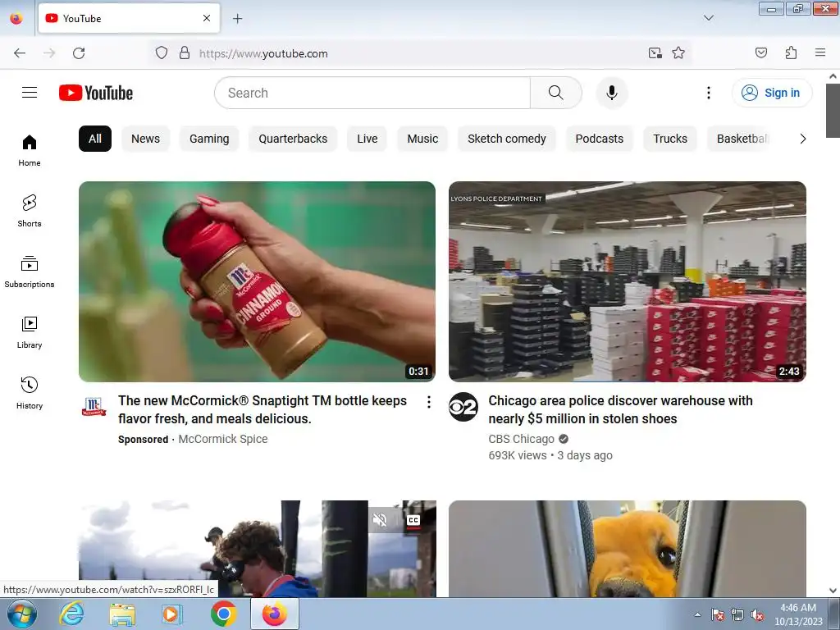Open the dog close-up video thumbnail
The image size is (840, 630).
pos(628,549)
